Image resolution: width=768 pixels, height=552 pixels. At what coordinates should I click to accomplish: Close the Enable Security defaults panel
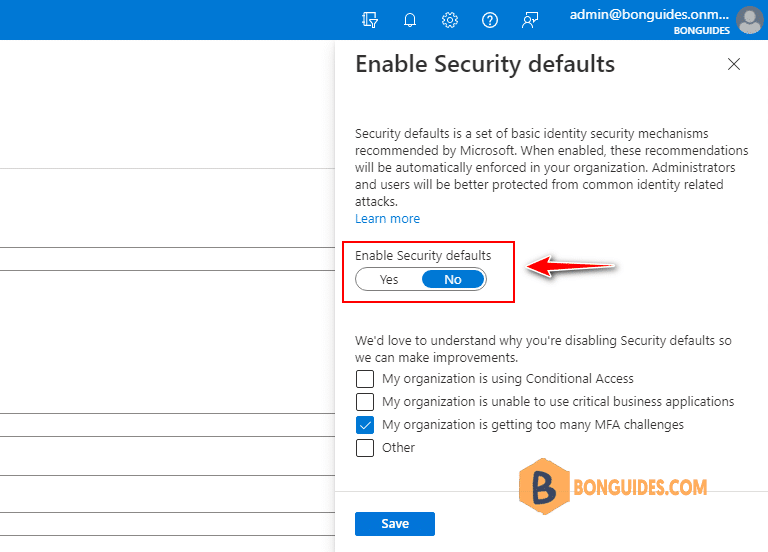point(734,64)
